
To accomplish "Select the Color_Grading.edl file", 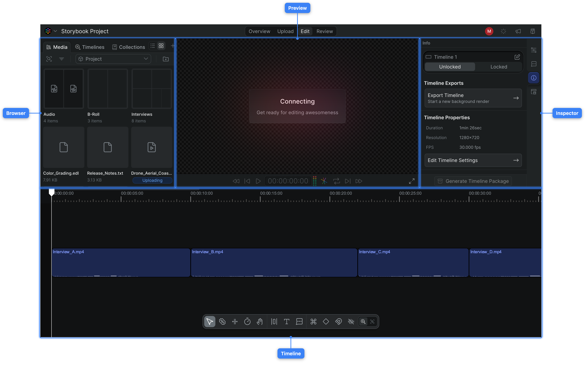I will 64,147.
